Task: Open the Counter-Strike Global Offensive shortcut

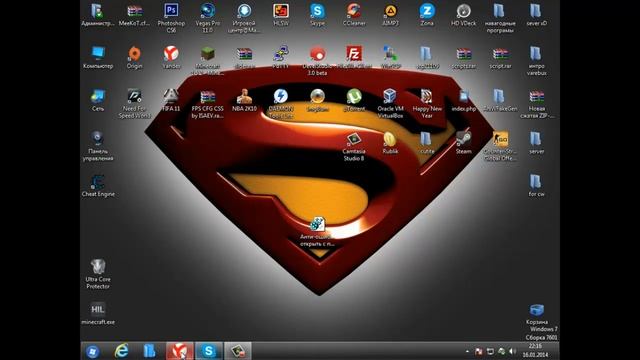Action: tap(500, 139)
